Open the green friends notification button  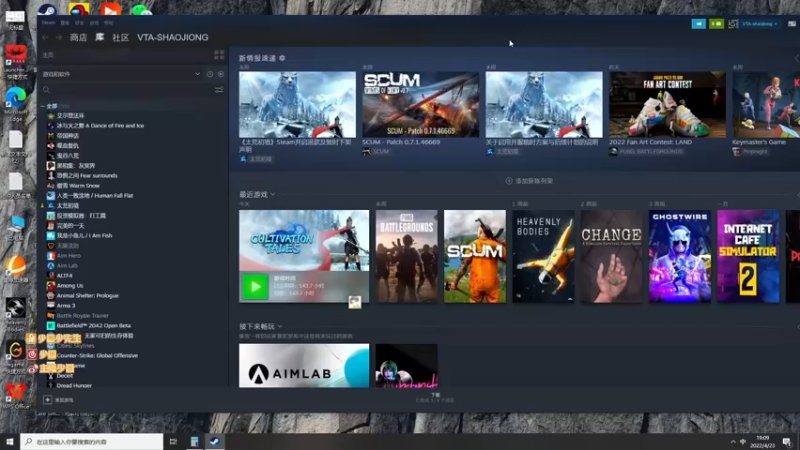point(716,23)
